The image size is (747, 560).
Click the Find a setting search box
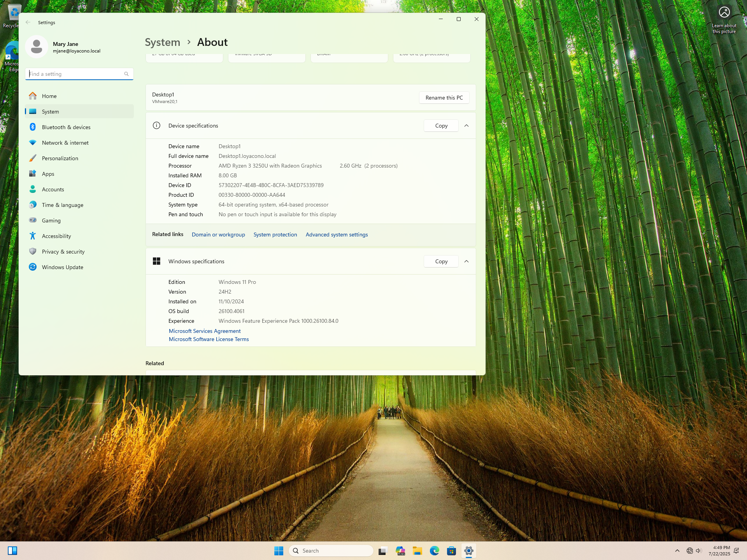click(x=79, y=74)
